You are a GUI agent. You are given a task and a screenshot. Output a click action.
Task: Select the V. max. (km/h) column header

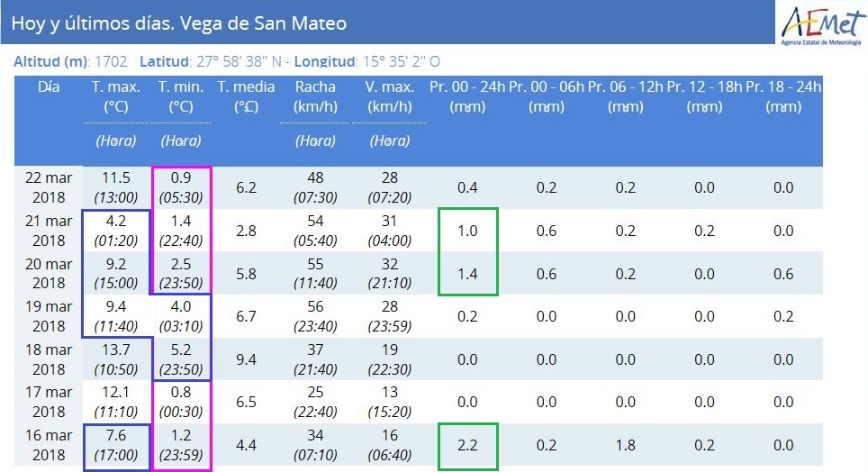pyautogui.click(x=390, y=97)
